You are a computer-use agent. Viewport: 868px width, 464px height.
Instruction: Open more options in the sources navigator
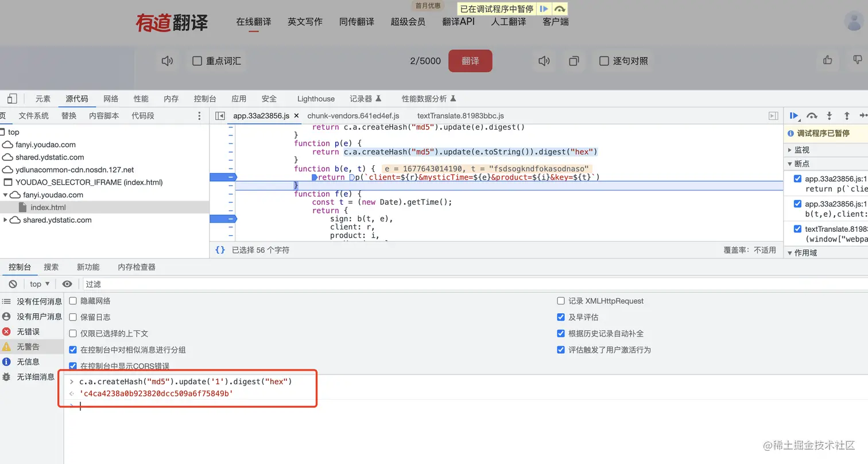click(x=199, y=116)
